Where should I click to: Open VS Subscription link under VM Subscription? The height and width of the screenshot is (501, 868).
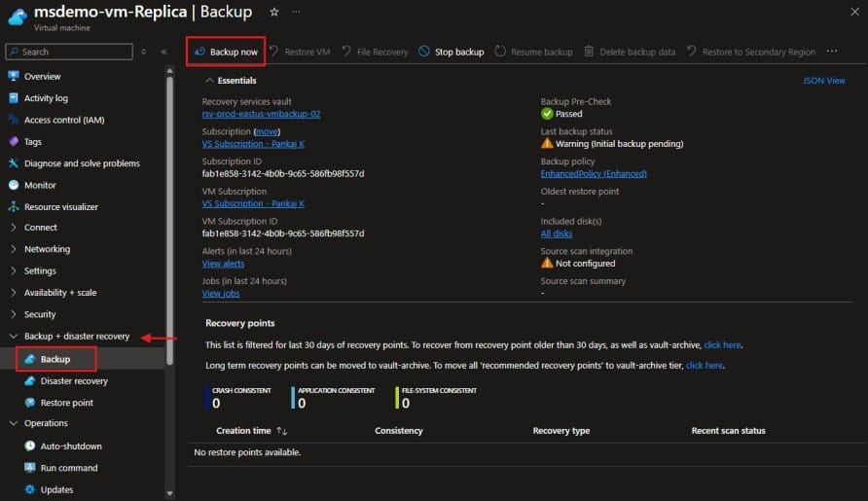click(x=253, y=203)
